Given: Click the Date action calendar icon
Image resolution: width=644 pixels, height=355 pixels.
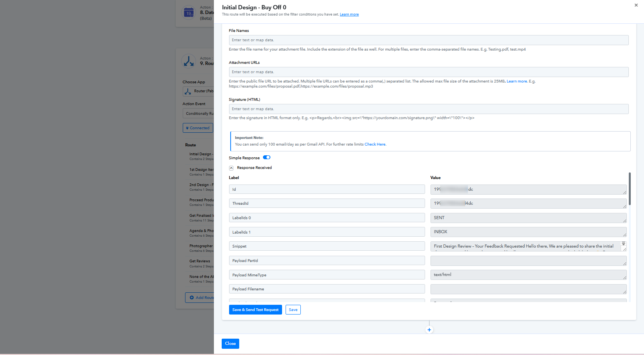Looking at the screenshot, I should (189, 12).
